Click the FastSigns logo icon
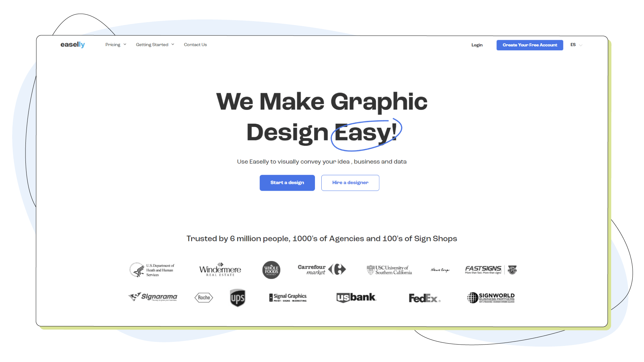This screenshot has height=362, width=644. click(x=490, y=269)
